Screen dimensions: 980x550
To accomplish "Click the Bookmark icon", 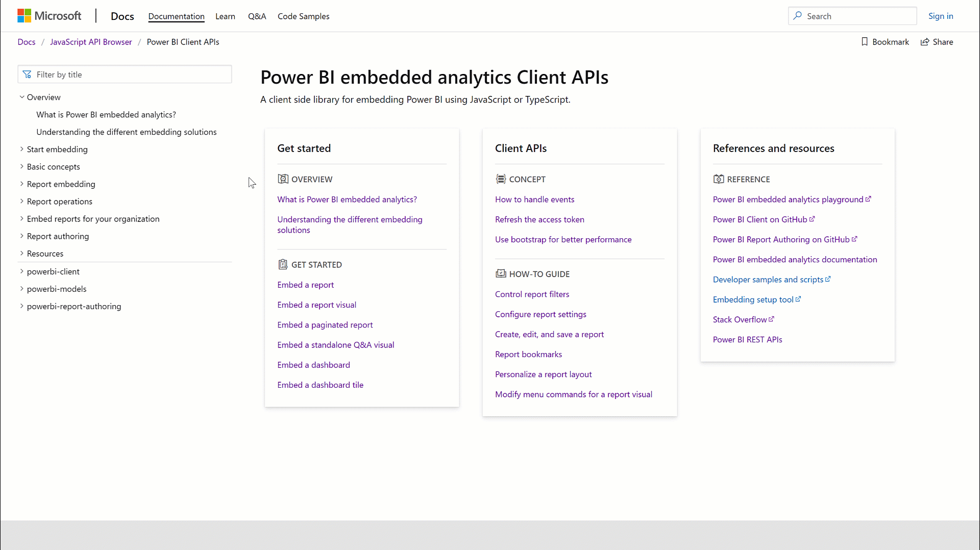I will (865, 41).
